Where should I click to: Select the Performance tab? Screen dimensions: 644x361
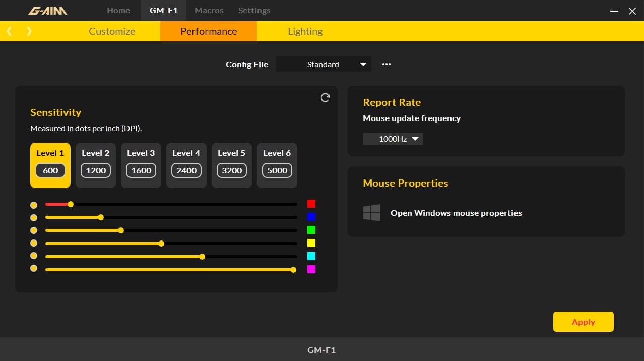click(x=209, y=31)
